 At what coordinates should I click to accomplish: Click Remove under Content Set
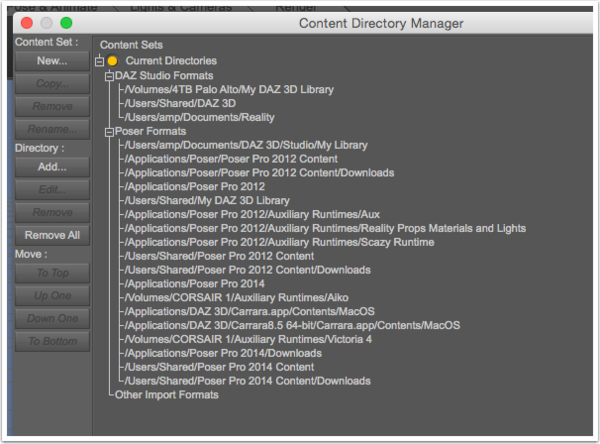[52, 106]
